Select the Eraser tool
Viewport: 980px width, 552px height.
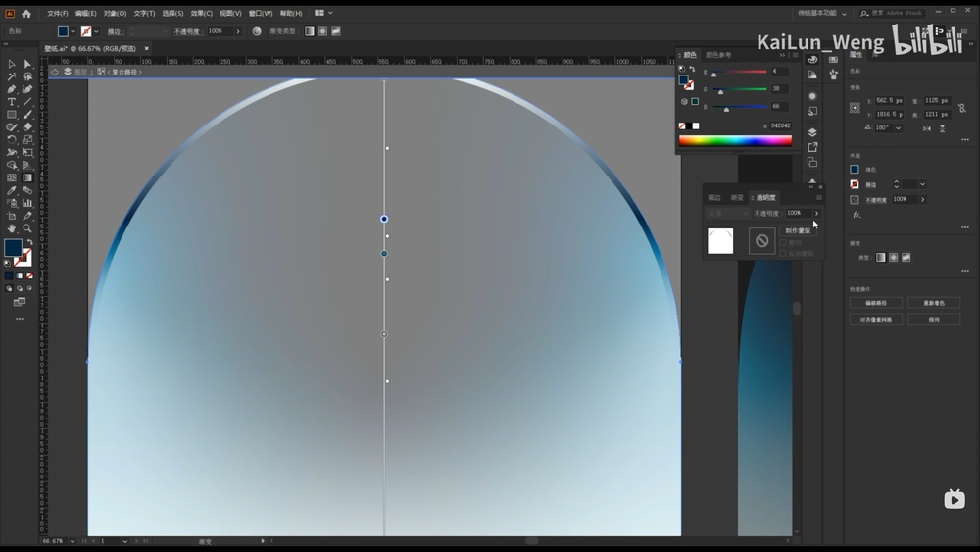coord(27,126)
